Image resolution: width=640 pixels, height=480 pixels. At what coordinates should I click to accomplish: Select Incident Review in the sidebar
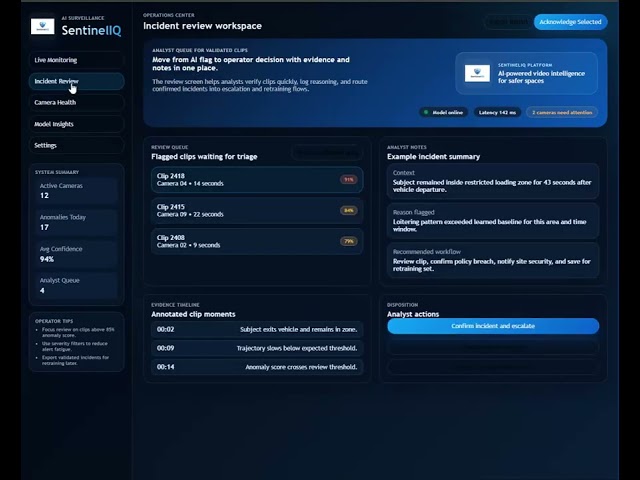76,81
